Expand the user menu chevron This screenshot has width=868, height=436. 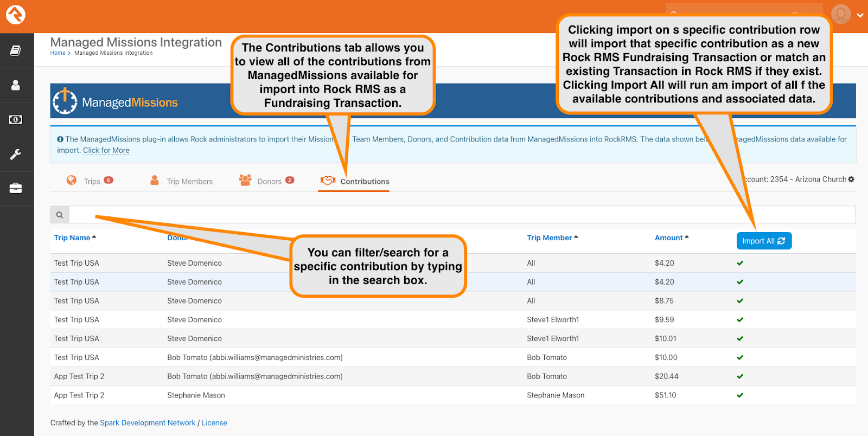[x=860, y=15]
